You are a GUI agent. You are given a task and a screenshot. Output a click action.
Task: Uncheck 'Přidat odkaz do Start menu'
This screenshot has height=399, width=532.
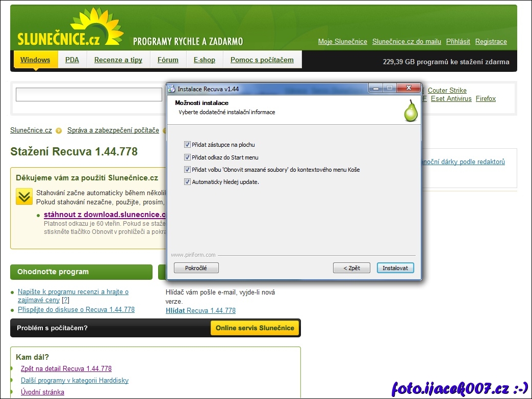tap(187, 157)
